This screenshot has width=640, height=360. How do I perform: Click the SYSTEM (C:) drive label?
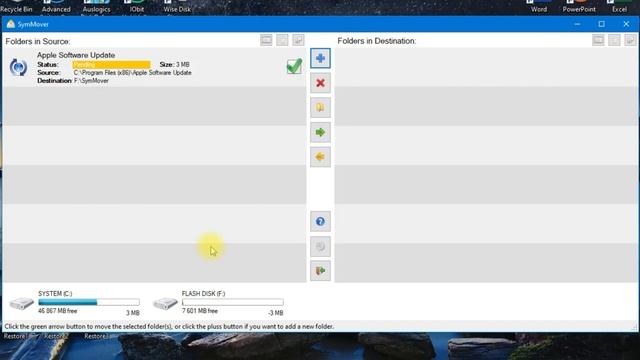pos(55,293)
